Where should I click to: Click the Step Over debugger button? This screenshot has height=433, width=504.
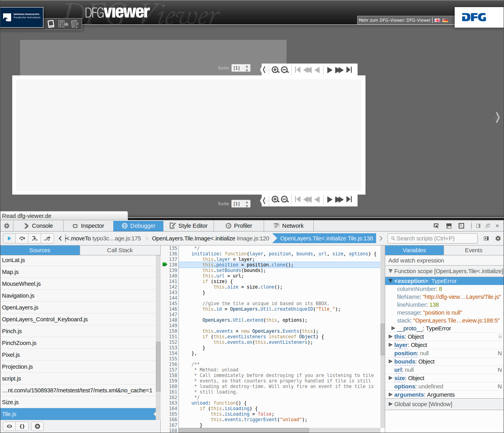point(22,238)
